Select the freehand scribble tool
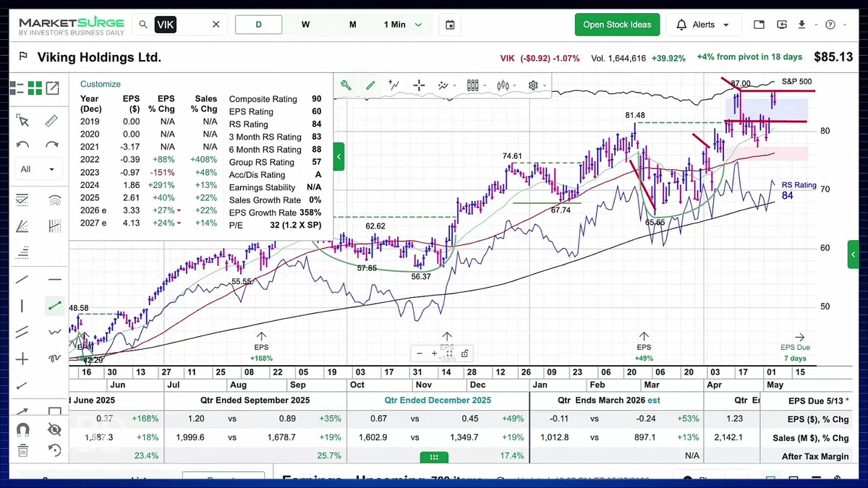The image size is (868, 488). tap(54, 358)
